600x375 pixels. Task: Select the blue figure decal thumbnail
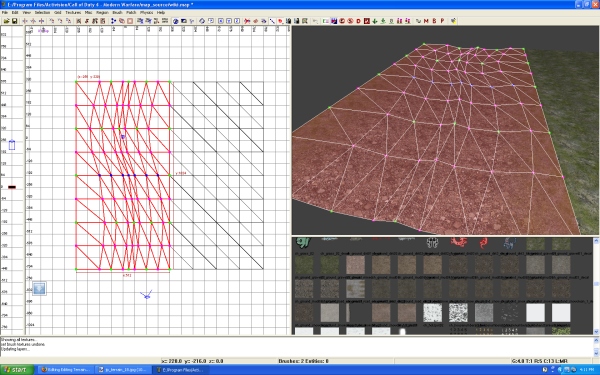[509, 243]
